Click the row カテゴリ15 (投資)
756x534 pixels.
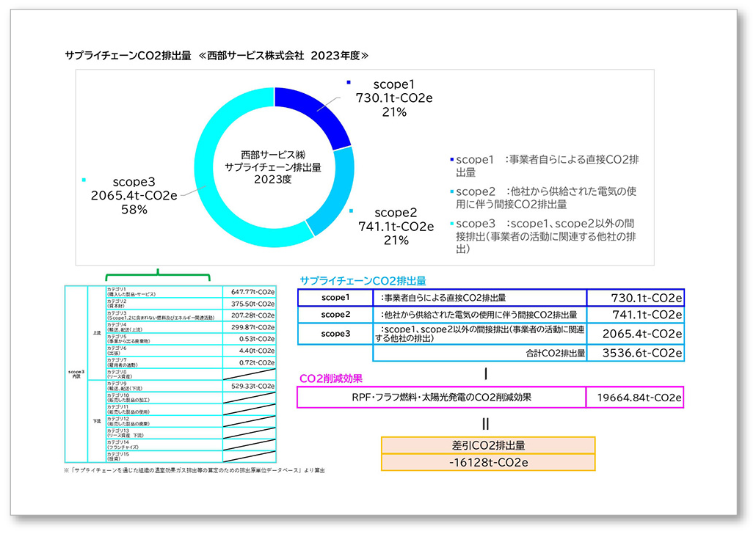(164, 456)
